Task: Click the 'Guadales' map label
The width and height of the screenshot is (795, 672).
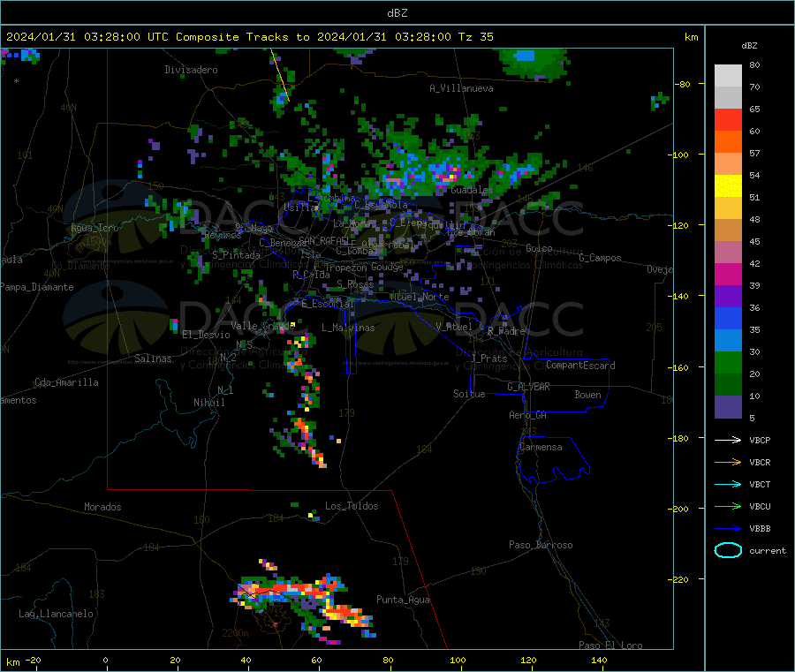Action: click(472, 190)
